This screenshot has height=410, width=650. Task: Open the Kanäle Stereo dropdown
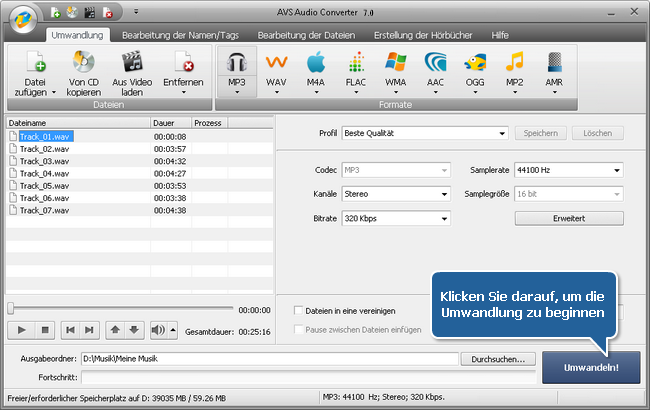(395, 194)
